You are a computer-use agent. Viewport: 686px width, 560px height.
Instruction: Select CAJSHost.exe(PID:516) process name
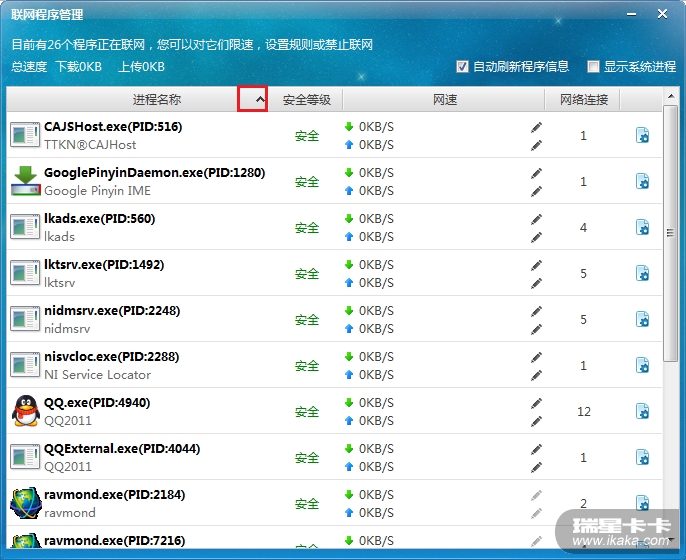[113, 127]
